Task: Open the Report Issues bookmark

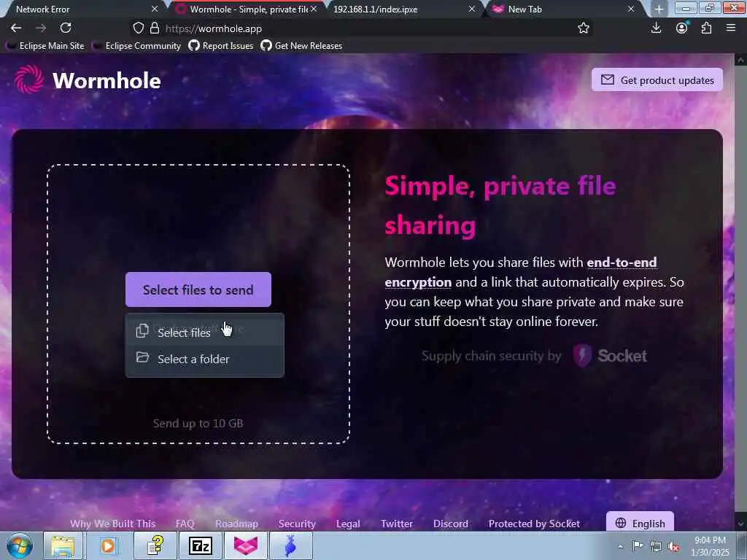Action: pyautogui.click(x=221, y=46)
